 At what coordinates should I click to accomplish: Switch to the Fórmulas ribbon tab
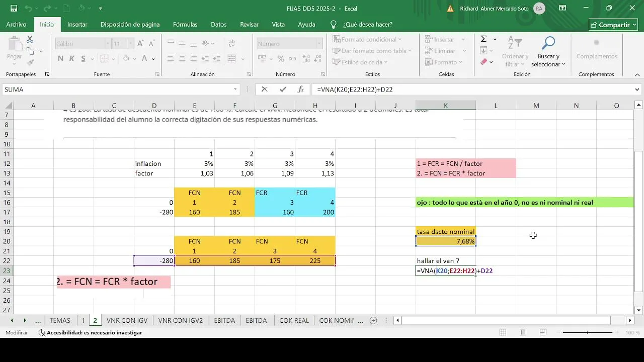(185, 24)
